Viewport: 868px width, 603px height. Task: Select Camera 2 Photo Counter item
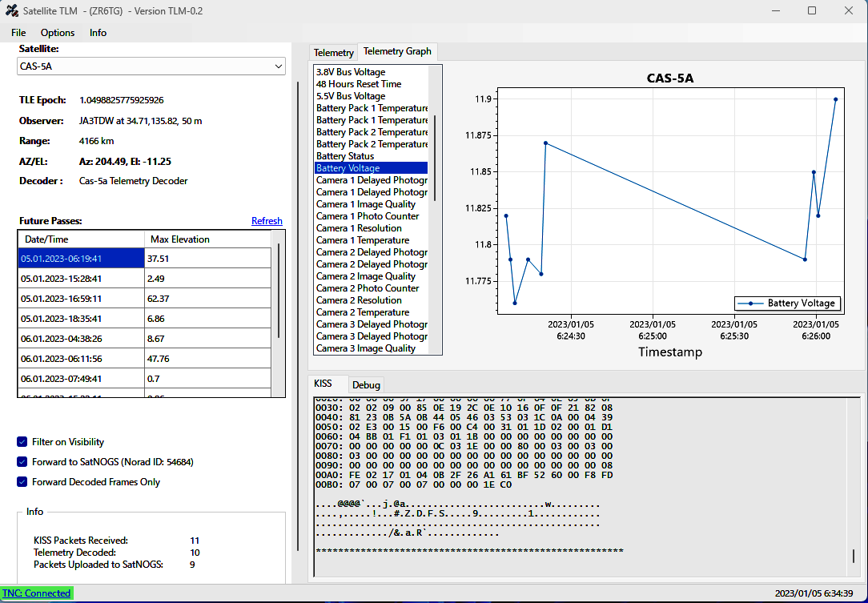click(372, 288)
